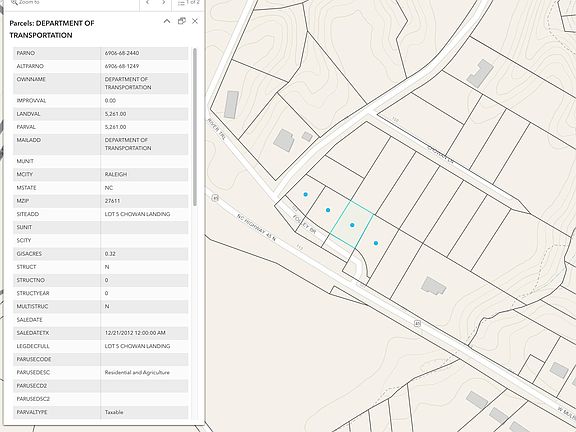Select the highlighted parcel's blue dot
The height and width of the screenshot is (432, 576).
tap(352, 225)
